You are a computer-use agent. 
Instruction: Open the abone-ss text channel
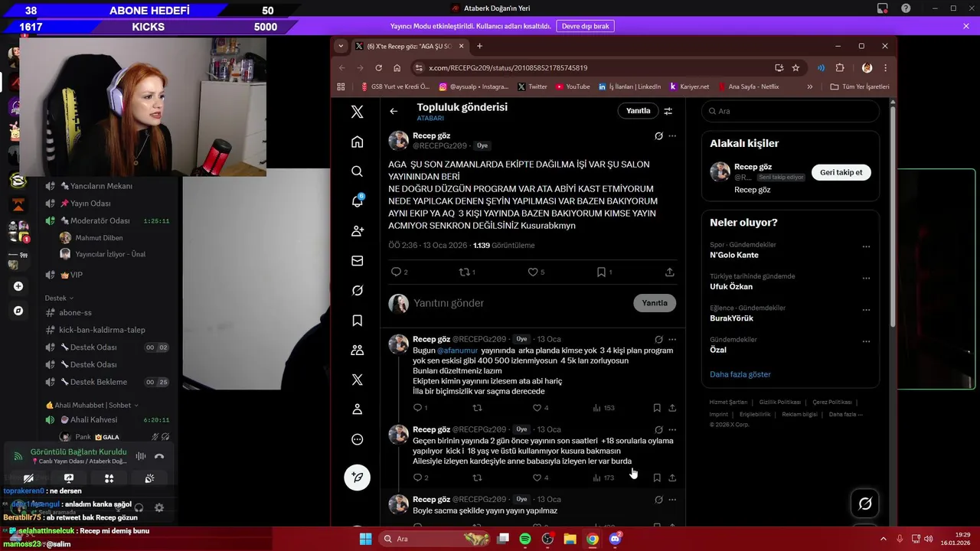click(75, 312)
